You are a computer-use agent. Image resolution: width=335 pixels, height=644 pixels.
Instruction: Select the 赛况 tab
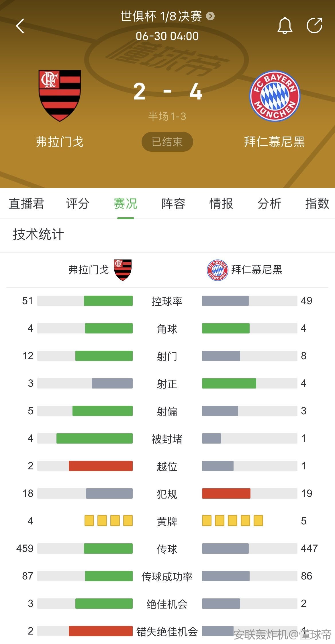pyautogui.click(x=126, y=204)
